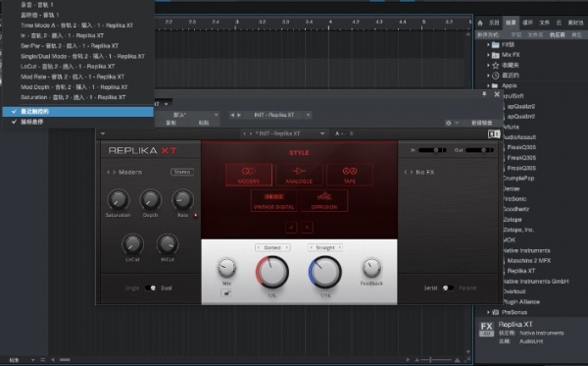The image size is (588, 366).
Task: Select the Modern delay style
Action: pyautogui.click(x=249, y=175)
